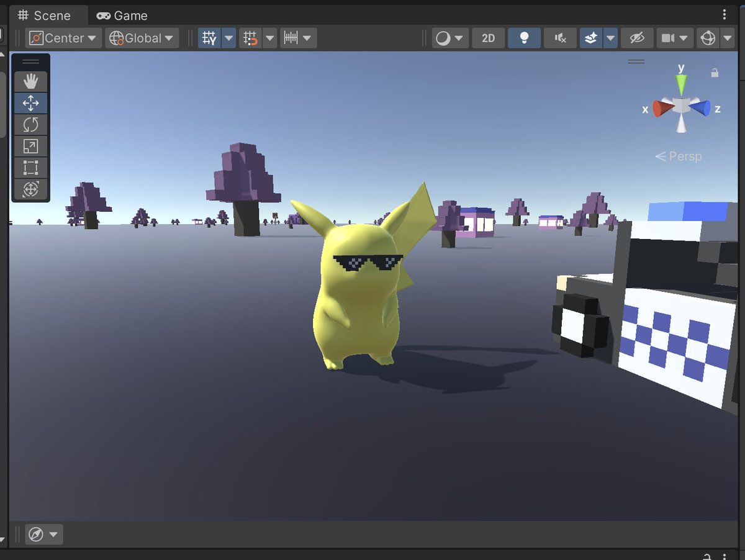
Task: Open the bottom panel kebab menu
Action: click(725, 556)
